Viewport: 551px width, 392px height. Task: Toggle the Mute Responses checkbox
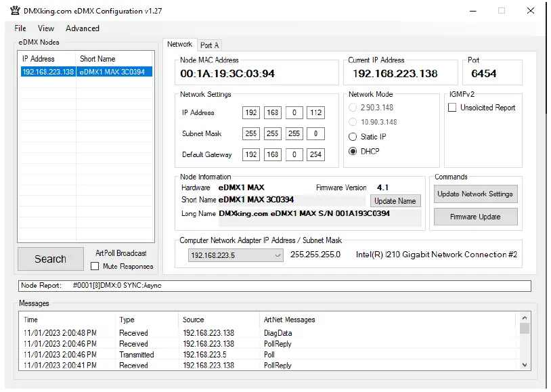click(95, 266)
